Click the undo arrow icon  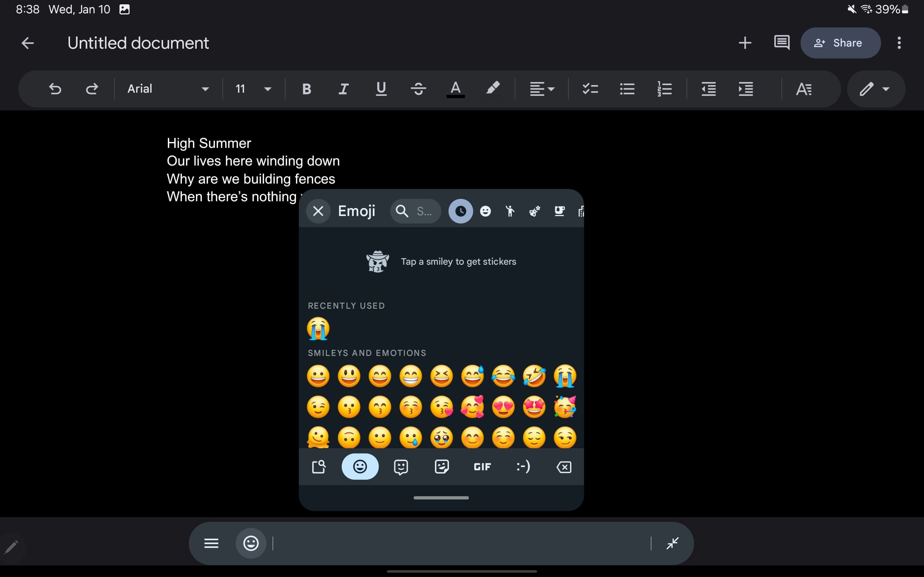pos(55,89)
